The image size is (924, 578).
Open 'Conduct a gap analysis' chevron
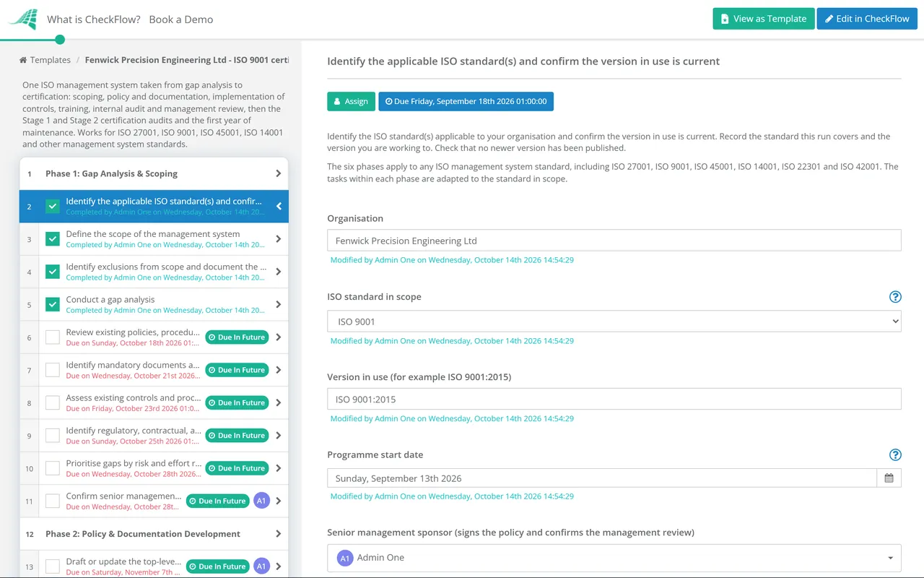(x=279, y=304)
